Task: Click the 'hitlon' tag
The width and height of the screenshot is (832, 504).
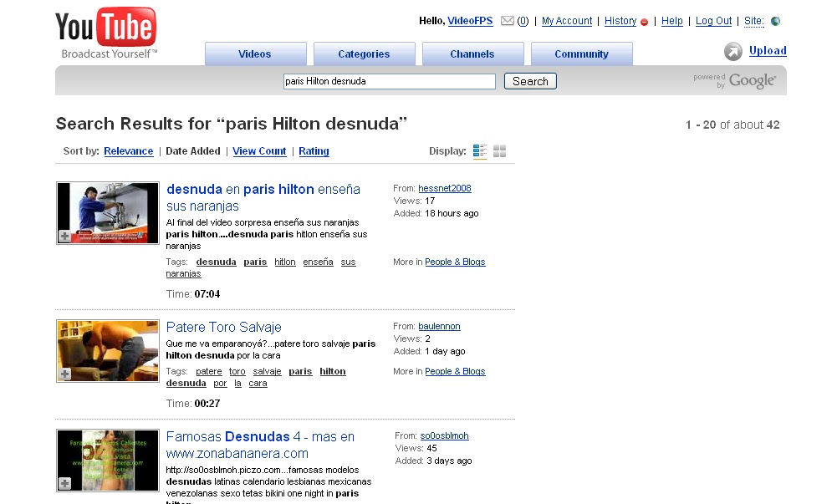Action: tap(285, 262)
